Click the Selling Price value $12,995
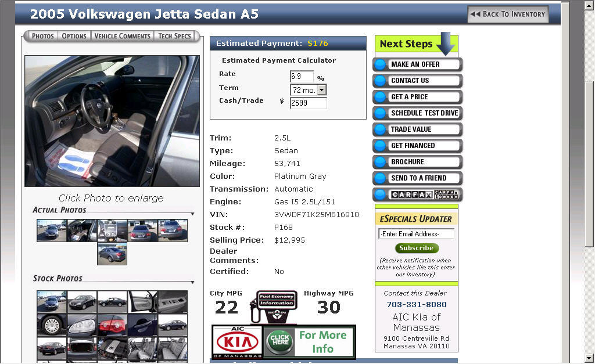This screenshot has width=595, height=364. point(289,240)
